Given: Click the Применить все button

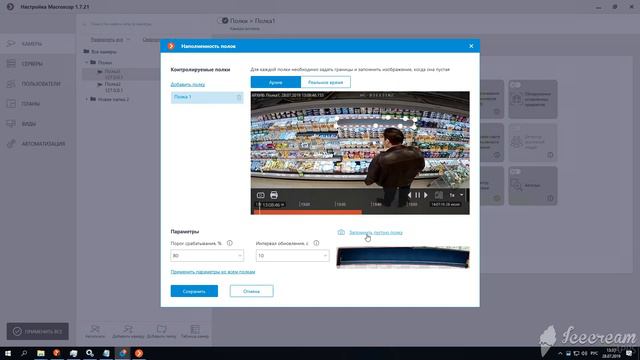Looking at the screenshot, I should pyautogui.click(x=38, y=331).
